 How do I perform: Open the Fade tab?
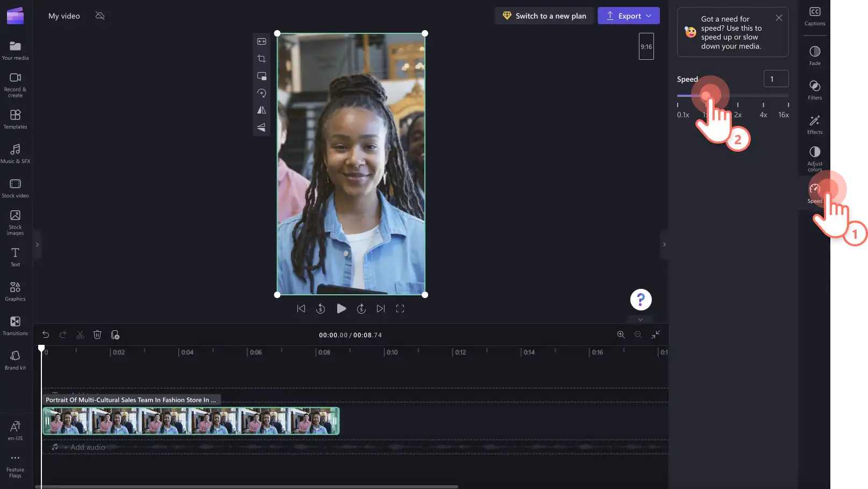pyautogui.click(x=815, y=55)
